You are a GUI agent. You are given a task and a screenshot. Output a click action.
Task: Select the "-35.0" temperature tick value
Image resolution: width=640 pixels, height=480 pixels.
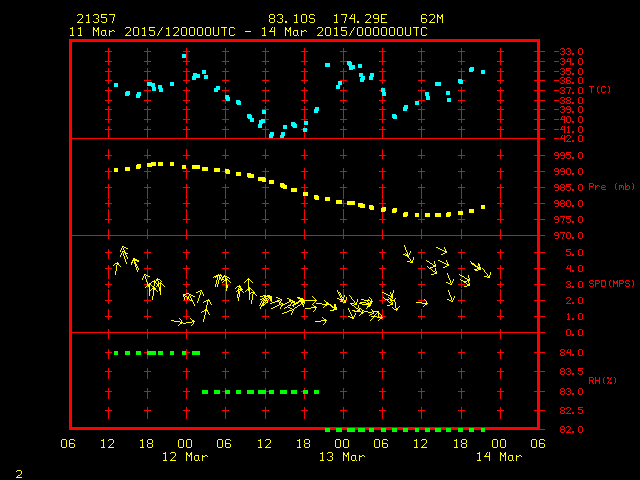(x=569, y=71)
